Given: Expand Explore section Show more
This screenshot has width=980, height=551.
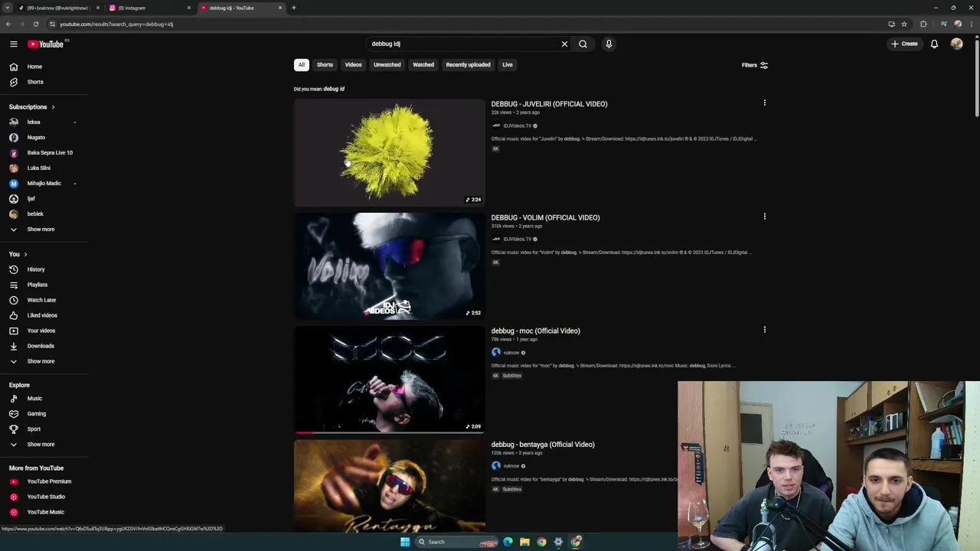Looking at the screenshot, I should pos(43,445).
